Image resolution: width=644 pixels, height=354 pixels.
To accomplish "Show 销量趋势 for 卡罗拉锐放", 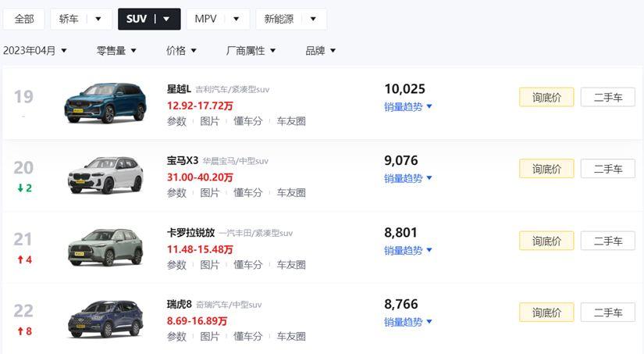I will [407, 250].
